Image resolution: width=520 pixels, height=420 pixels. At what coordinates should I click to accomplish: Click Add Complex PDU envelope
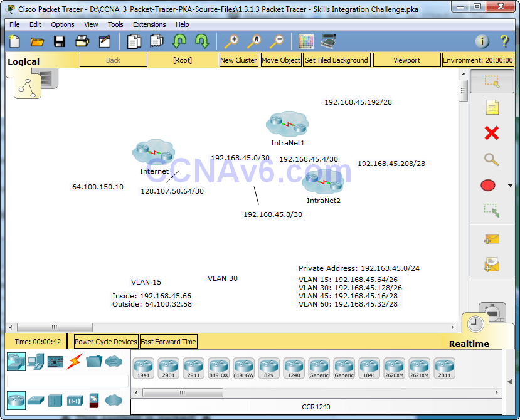pos(492,265)
